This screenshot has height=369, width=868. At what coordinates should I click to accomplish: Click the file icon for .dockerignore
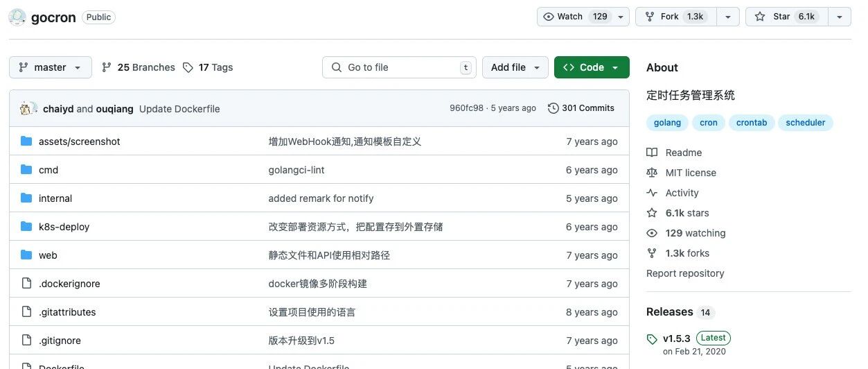click(26, 284)
